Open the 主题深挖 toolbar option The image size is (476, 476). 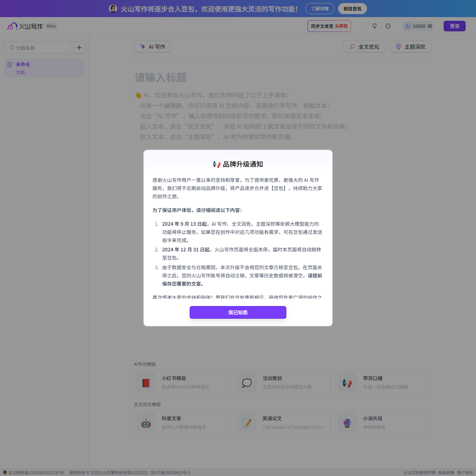[x=410, y=46]
